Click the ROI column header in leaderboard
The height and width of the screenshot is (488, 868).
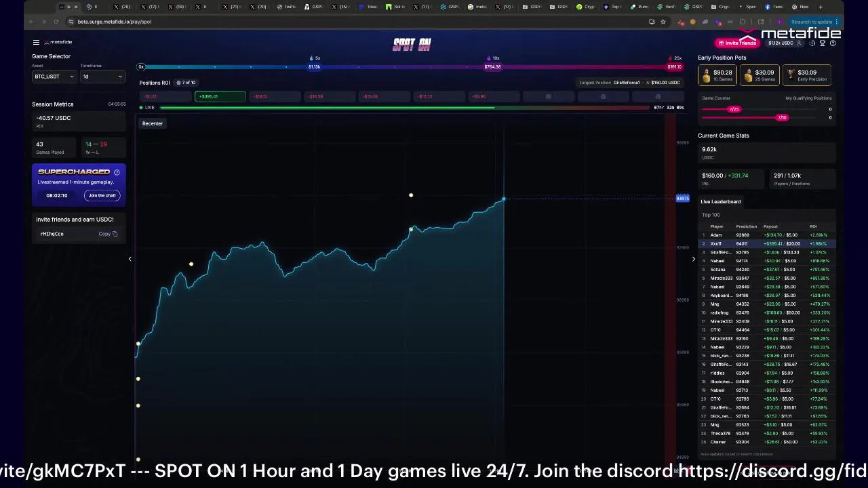click(x=813, y=226)
